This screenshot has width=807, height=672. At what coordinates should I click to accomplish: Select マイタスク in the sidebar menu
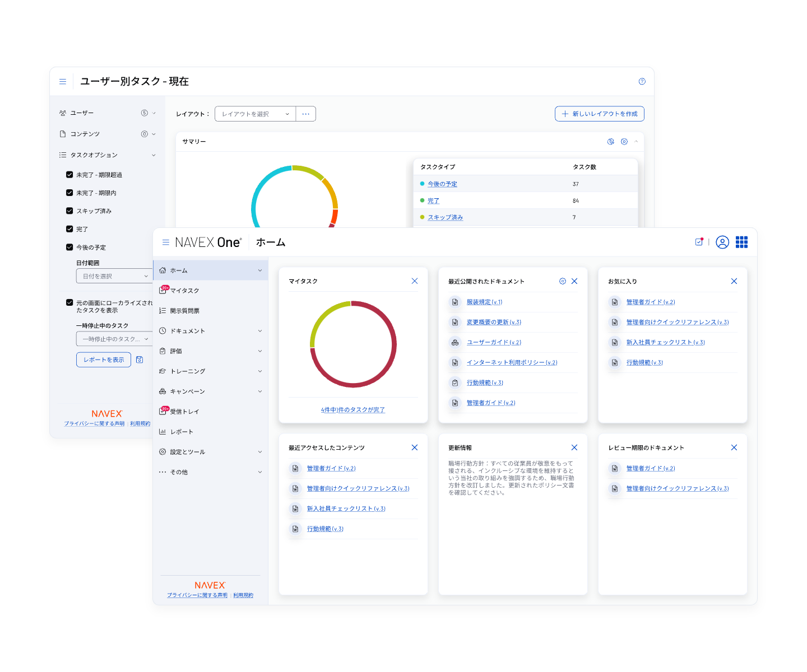211,291
